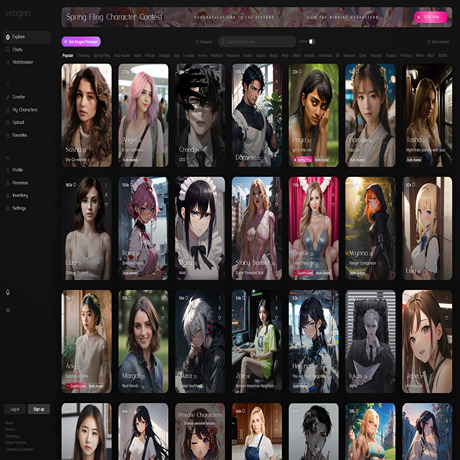Click the Log in button
Screen dimensions: 460x460
15,409
